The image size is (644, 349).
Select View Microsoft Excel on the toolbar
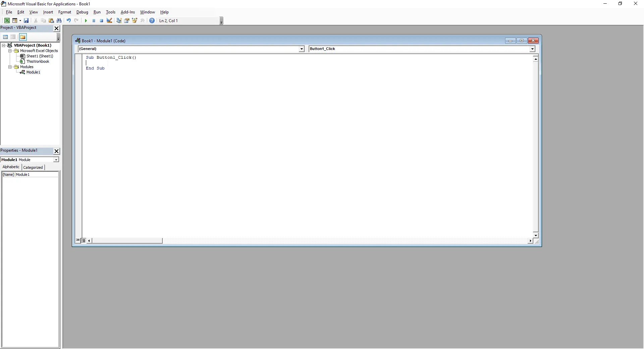(x=7, y=20)
